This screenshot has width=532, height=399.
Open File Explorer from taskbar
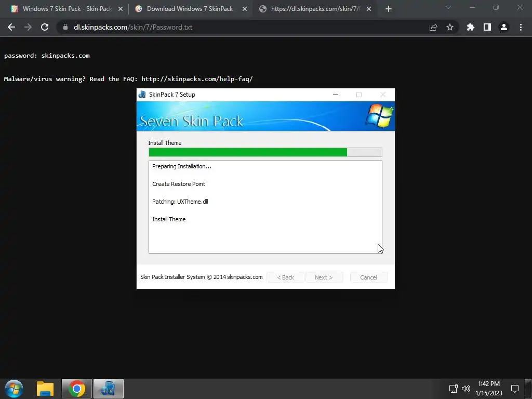pos(45,389)
